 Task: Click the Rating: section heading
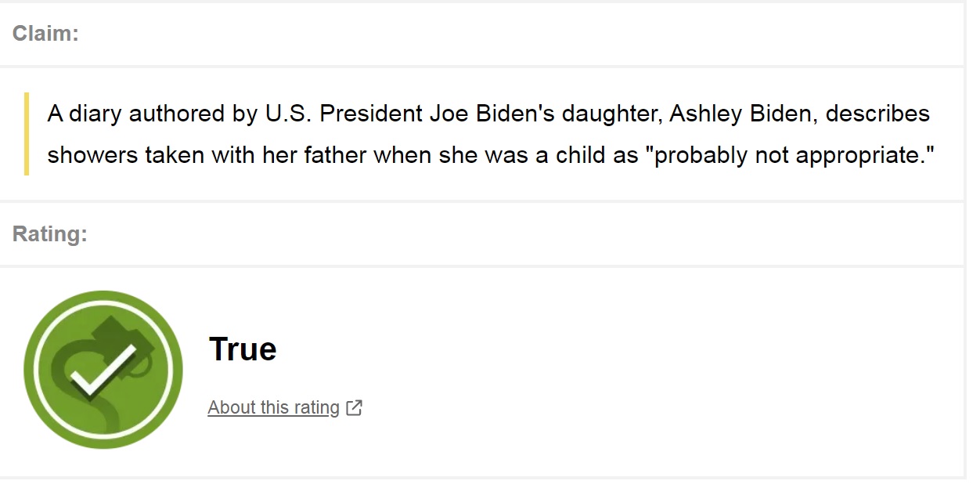coord(49,234)
